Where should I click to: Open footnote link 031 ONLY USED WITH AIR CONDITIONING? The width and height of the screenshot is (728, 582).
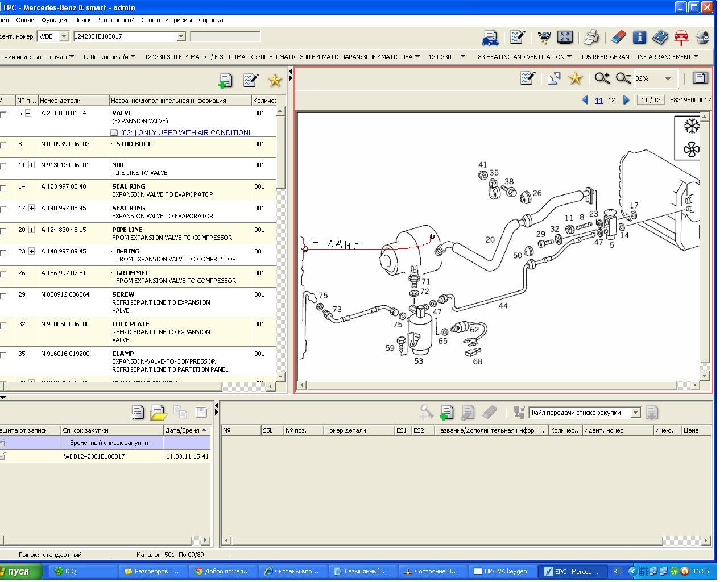(x=185, y=132)
